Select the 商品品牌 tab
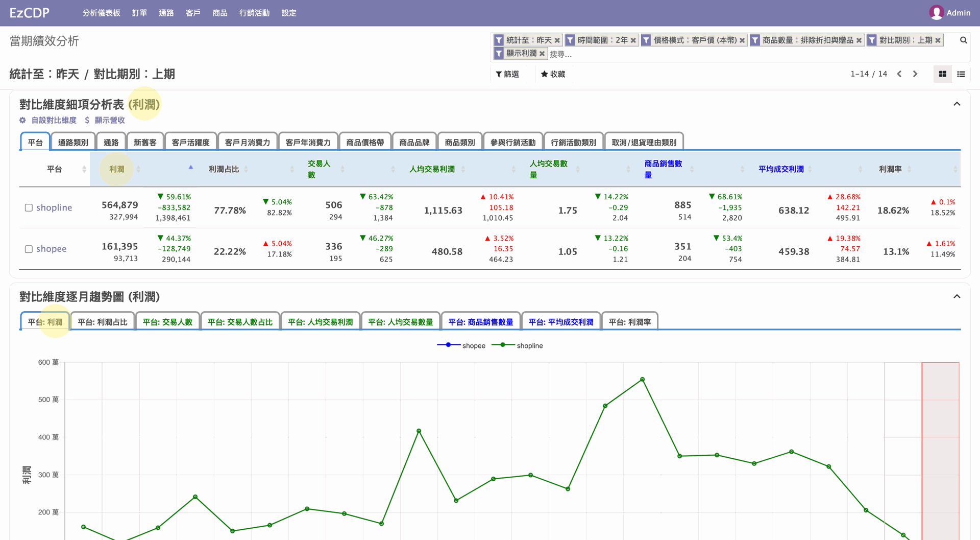The height and width of the screenshot is (540, 980). coord(414,142)
